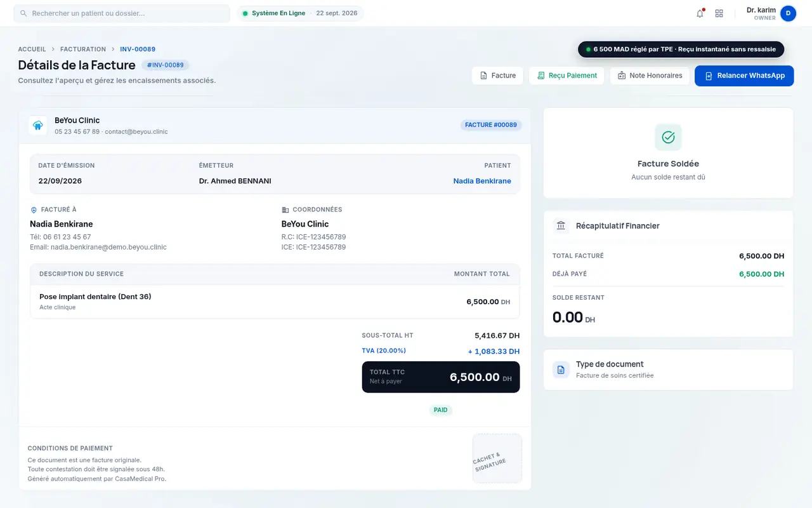Click the R.C: ICE-123456789 line

pos(313,237)
